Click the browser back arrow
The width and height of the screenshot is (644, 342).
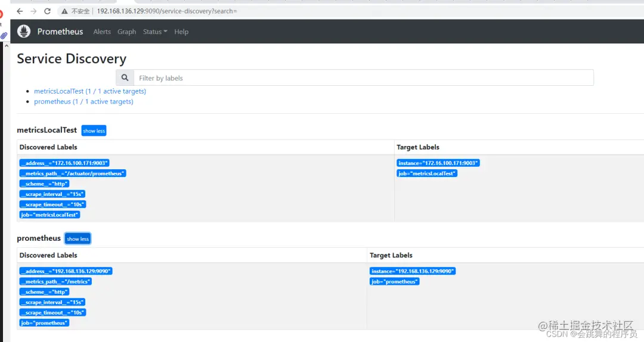click(x=19, y=11)
